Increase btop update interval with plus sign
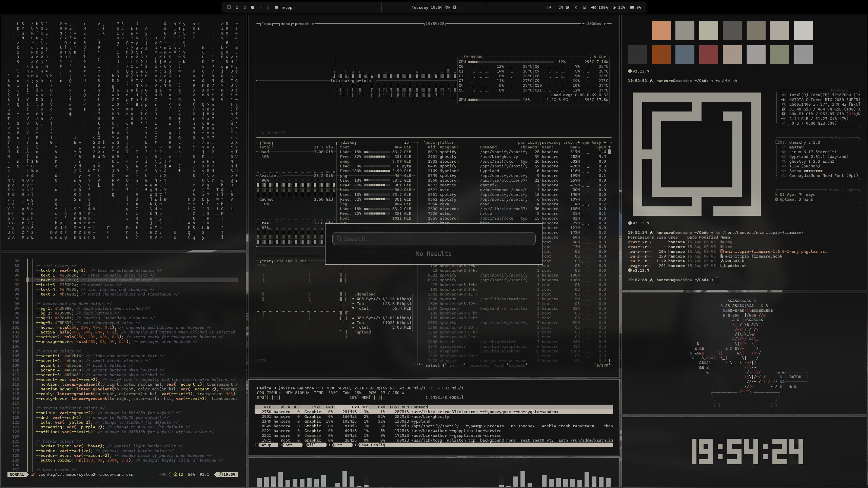868x488 pixels. 605,24
